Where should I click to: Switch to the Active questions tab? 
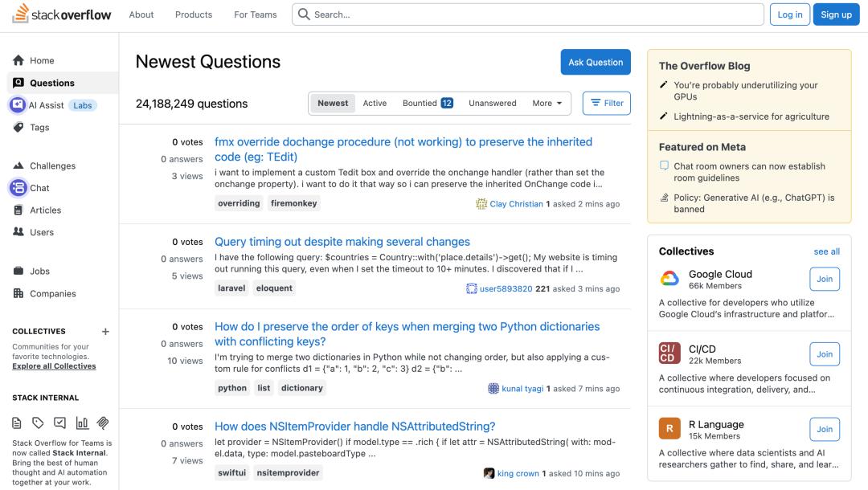tap(375, 103)
